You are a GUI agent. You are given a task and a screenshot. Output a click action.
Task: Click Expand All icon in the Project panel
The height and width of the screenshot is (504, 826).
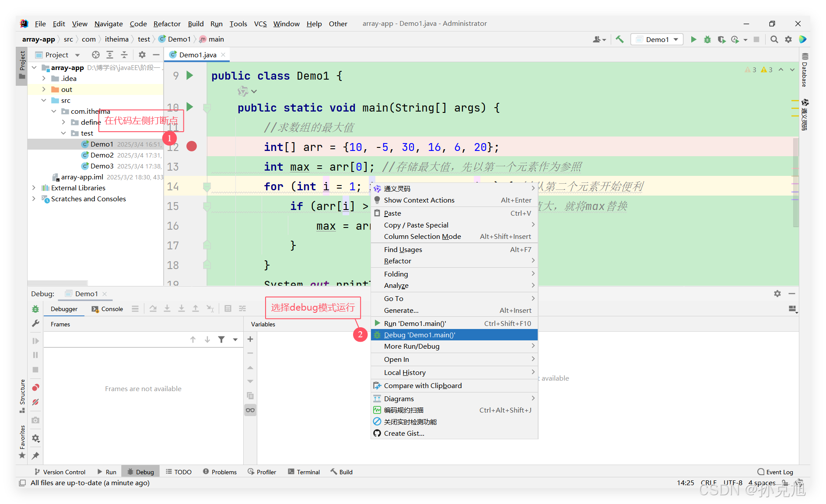(110, 55)
